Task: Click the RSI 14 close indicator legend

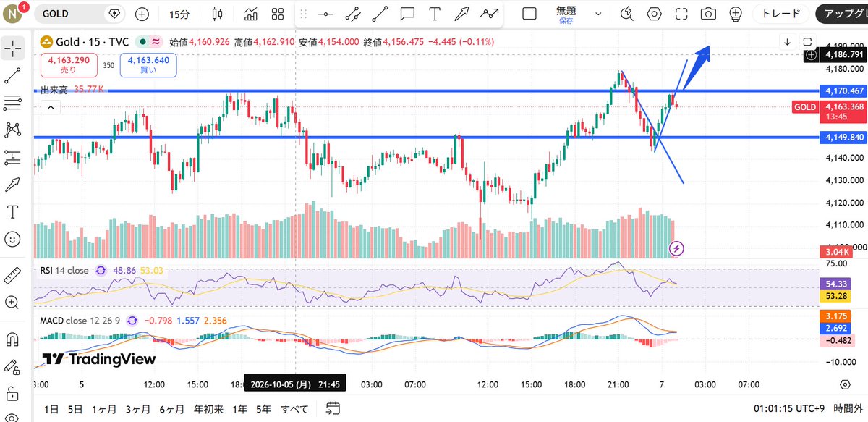Action: (x=64, y=270)
